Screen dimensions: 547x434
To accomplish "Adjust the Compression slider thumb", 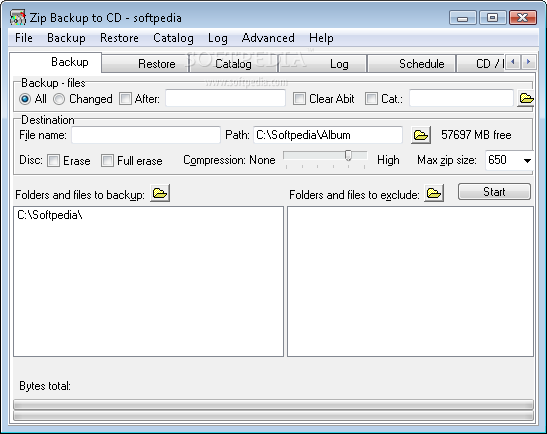I will tap(348, 155).
